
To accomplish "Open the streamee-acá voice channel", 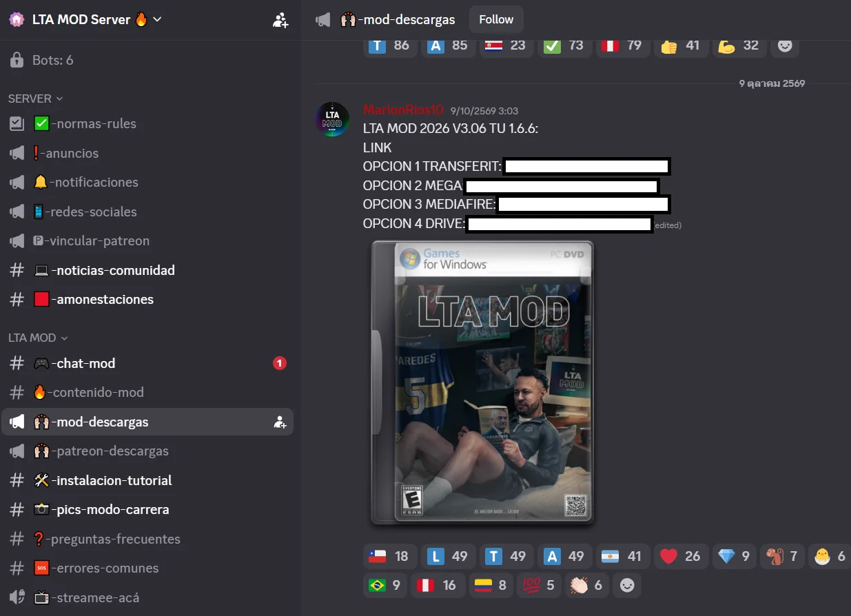I will coord(147,597).
